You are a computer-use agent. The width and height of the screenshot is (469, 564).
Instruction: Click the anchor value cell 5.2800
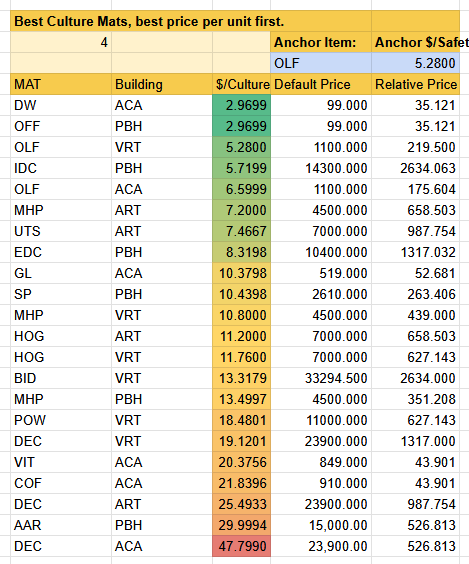point(415,63)
